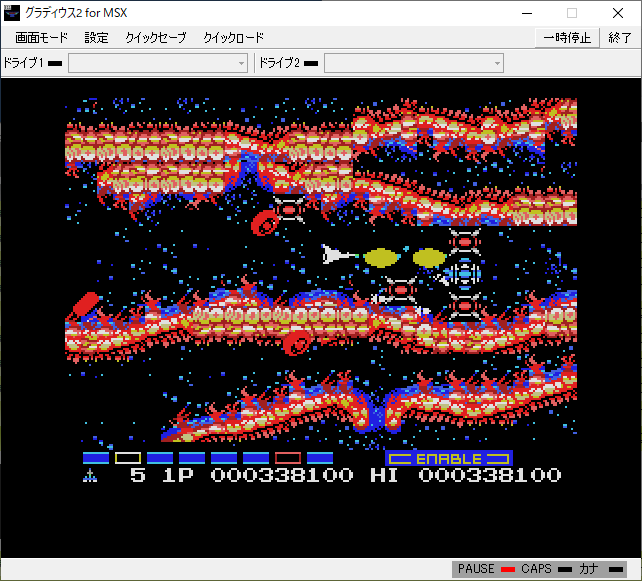The height and width of the screenshot is (581, 642).
Task: Click the remaining lives ship icon
Action: (90, 475)
